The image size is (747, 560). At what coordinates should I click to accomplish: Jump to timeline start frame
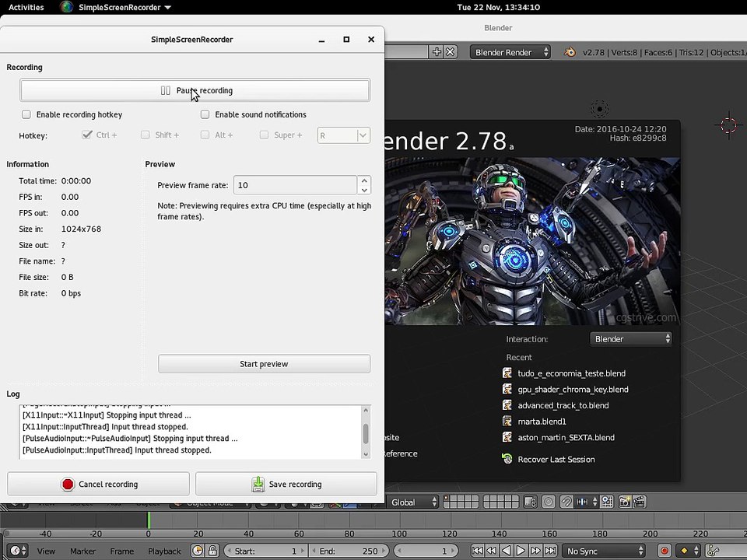pos(477,551)
